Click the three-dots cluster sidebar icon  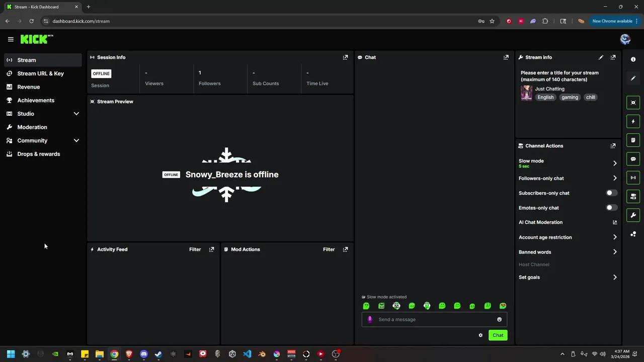tap(633, 234)
